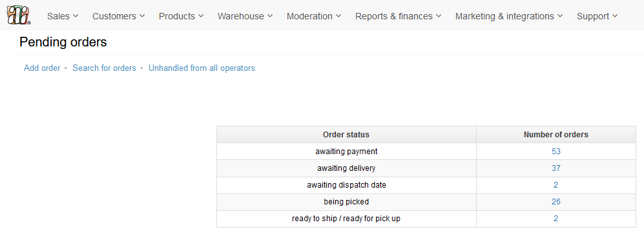Open the 26 being picked orders
This screenshot has height=236, width=644.
(x=556, y=202)
